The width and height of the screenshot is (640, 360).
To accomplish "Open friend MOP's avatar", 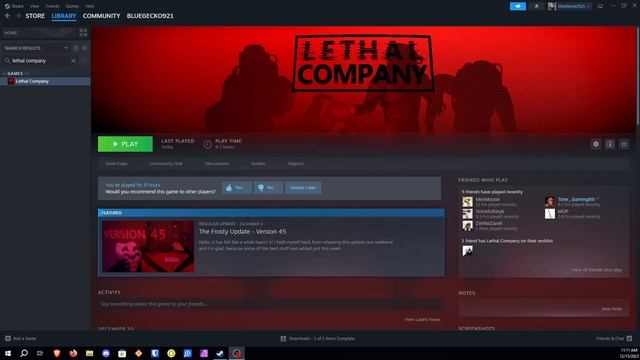I will pyautogui.click(x=550, y=213).
